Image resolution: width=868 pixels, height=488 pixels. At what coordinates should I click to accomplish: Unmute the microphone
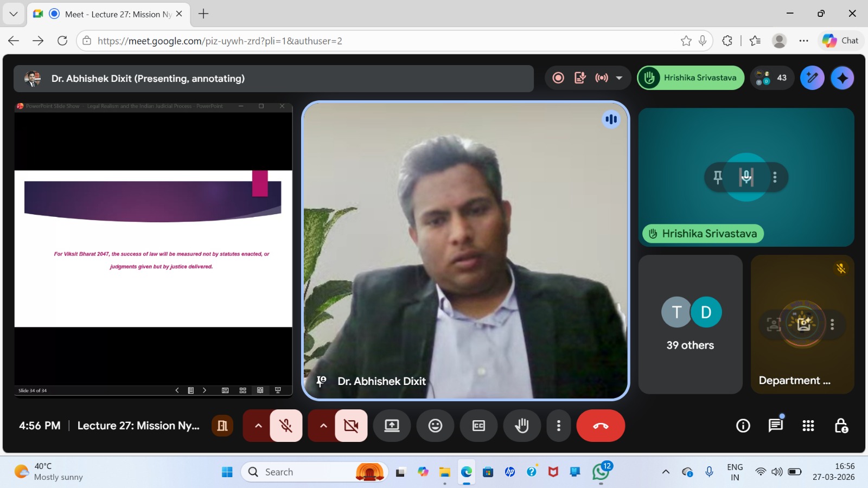point(286,426)
